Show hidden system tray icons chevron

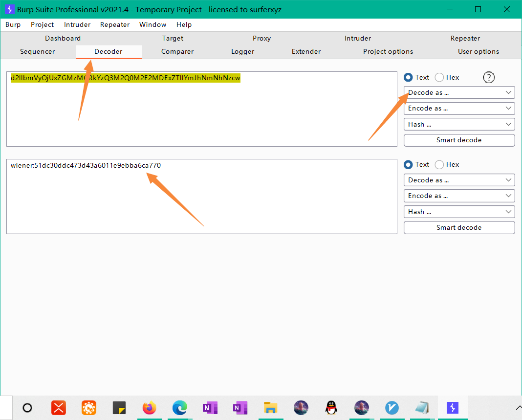click(x=519, y=408)
